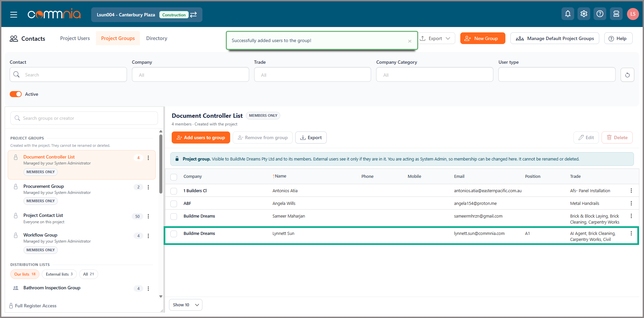The image size is (644, 318).
Task: Switch project using the swap arrows icon
Action: coord(193,15)
